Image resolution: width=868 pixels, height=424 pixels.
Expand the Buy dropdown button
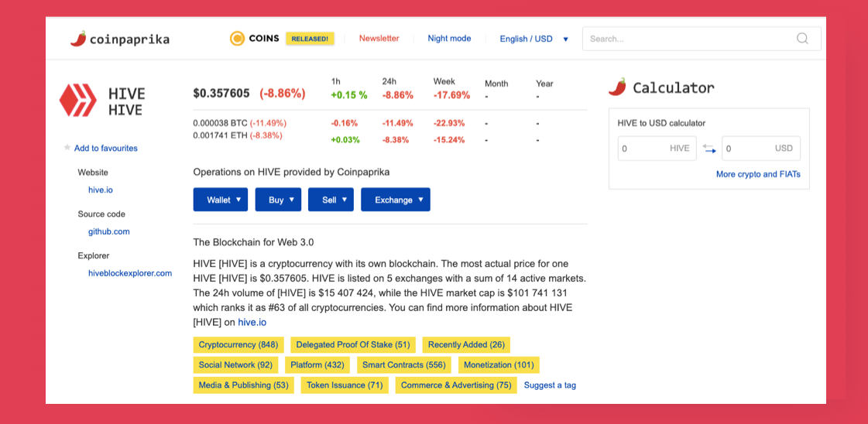pos(278,200)
